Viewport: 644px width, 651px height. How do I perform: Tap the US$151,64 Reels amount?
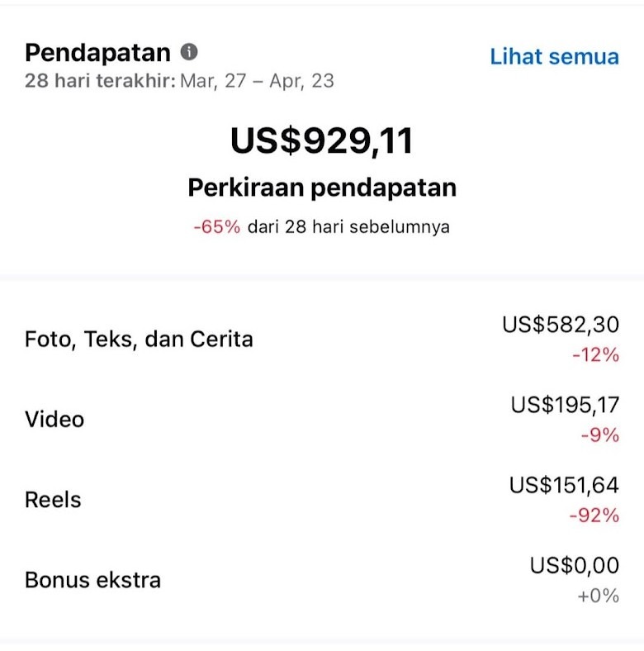pyautogui.click(x=564, y=485)
